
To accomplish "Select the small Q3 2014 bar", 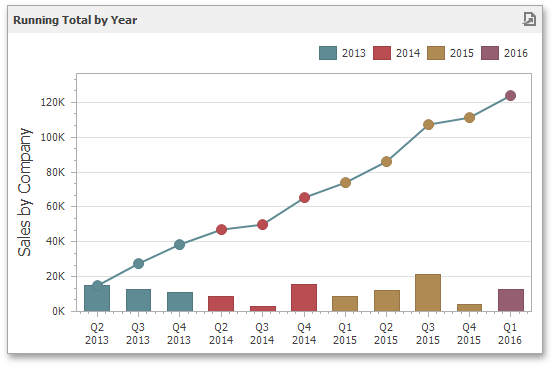I will coord(263,309).
